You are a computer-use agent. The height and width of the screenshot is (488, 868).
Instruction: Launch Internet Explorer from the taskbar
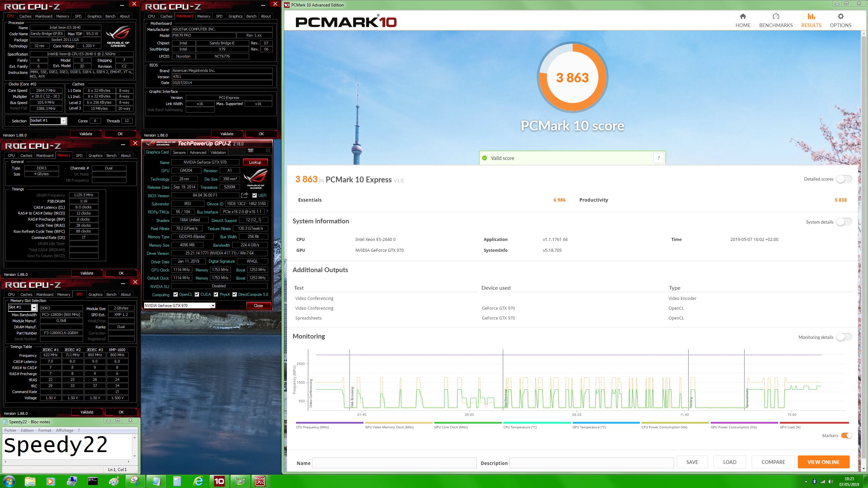[198, 481]
